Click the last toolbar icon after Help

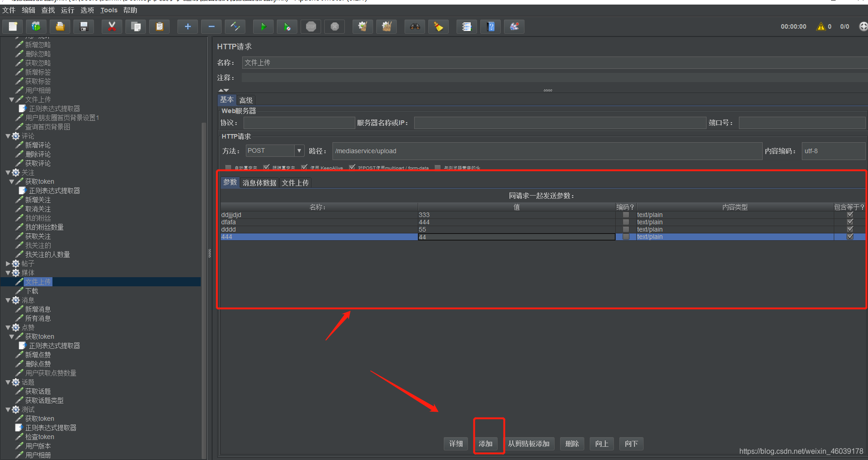point(514,26)
